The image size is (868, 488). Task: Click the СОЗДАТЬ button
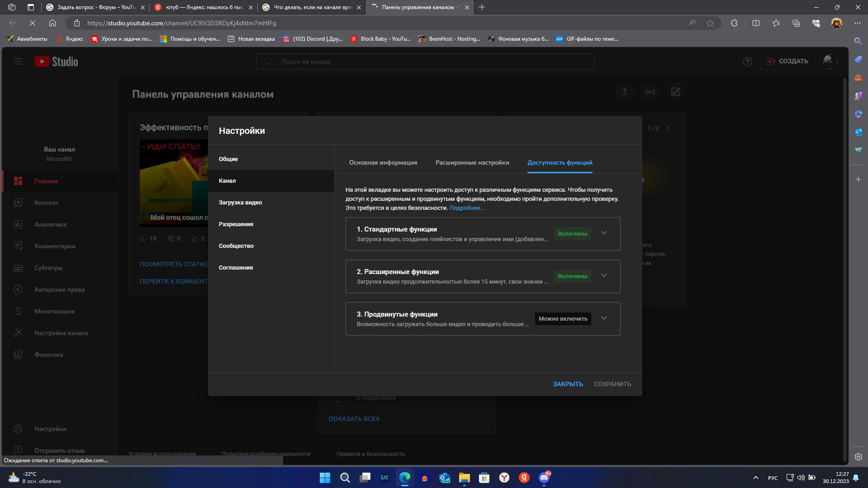tap(787, 62)
